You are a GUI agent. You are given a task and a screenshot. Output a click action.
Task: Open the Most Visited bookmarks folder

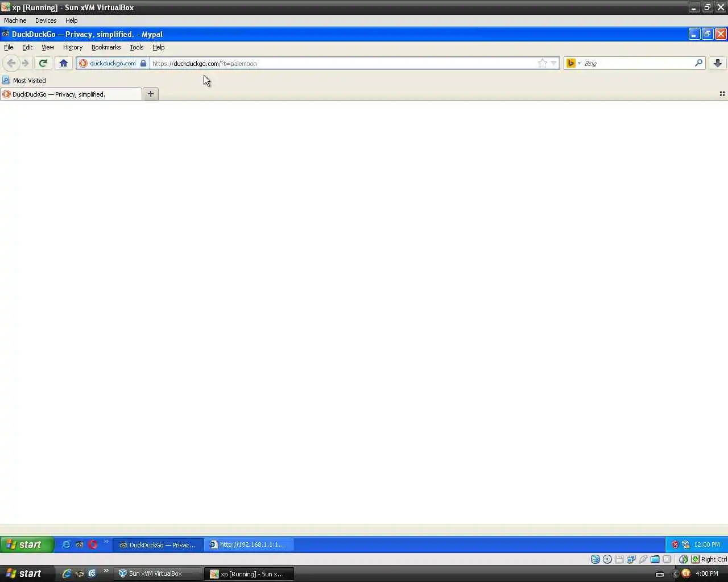coord(24,81)
